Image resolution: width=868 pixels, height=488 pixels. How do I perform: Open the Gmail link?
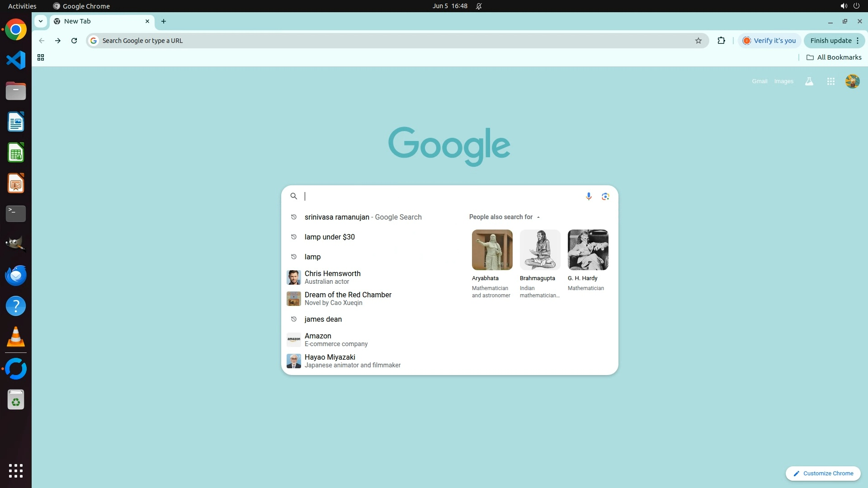[x=759, y=81]
